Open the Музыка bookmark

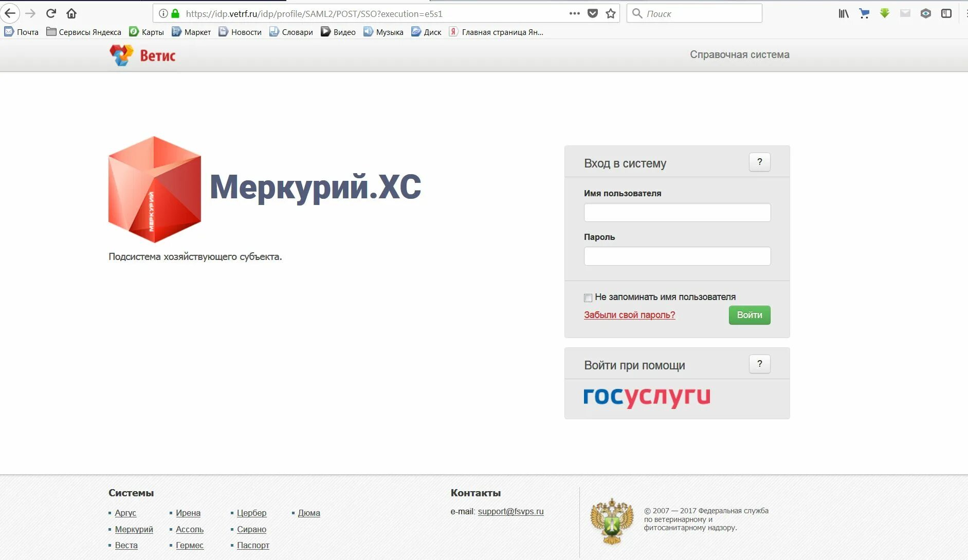[x=383, y=32]
